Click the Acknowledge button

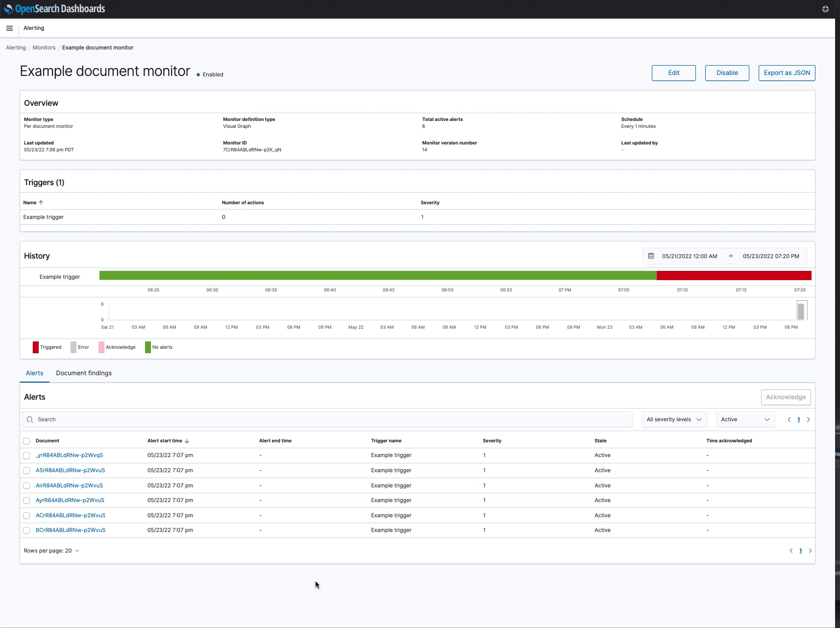[786, 397]
